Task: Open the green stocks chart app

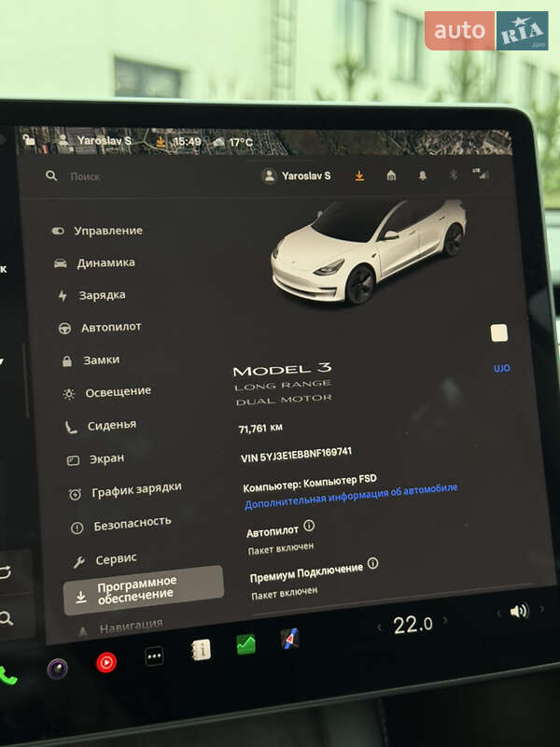Action: pos(246,644)
